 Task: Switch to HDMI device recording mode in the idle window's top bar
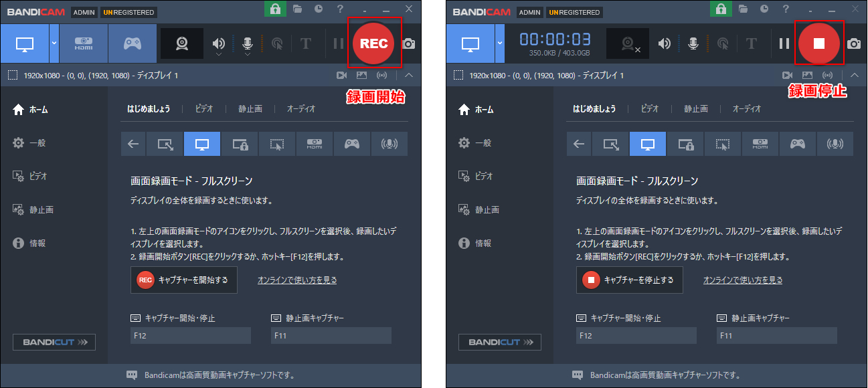tap(83, 43)
